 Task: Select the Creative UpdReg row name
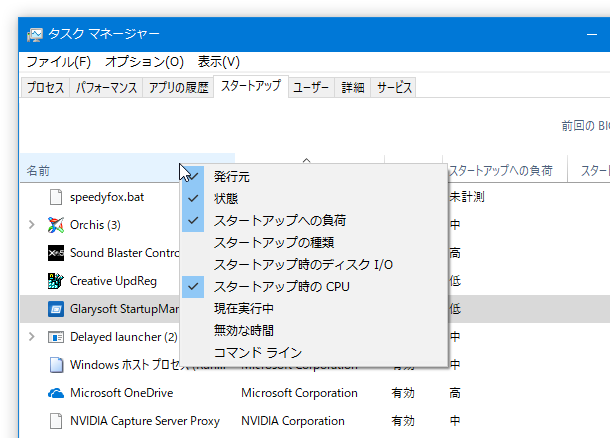coord(113,281)
